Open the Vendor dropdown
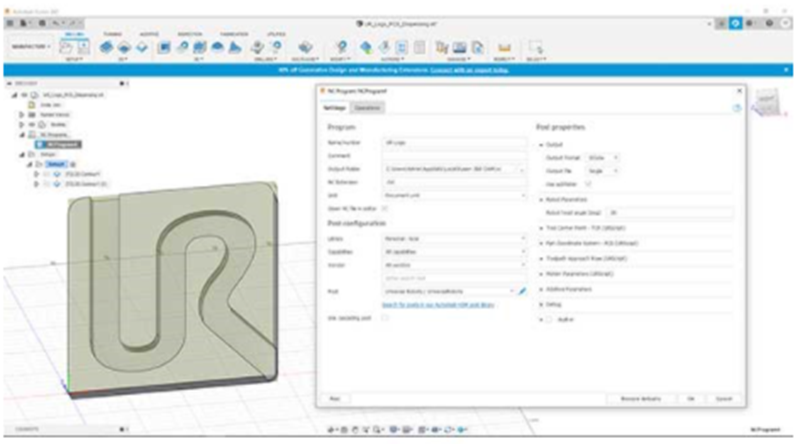Viewport: 800px width, 444px height. (454, 265)
